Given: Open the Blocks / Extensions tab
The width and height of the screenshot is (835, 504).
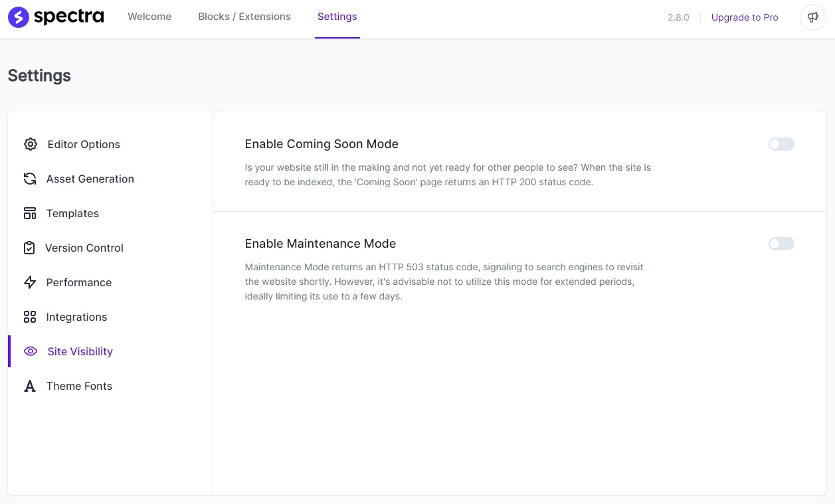Looking at the screenshot, I should pyautogui.click(x=244, y=17).
